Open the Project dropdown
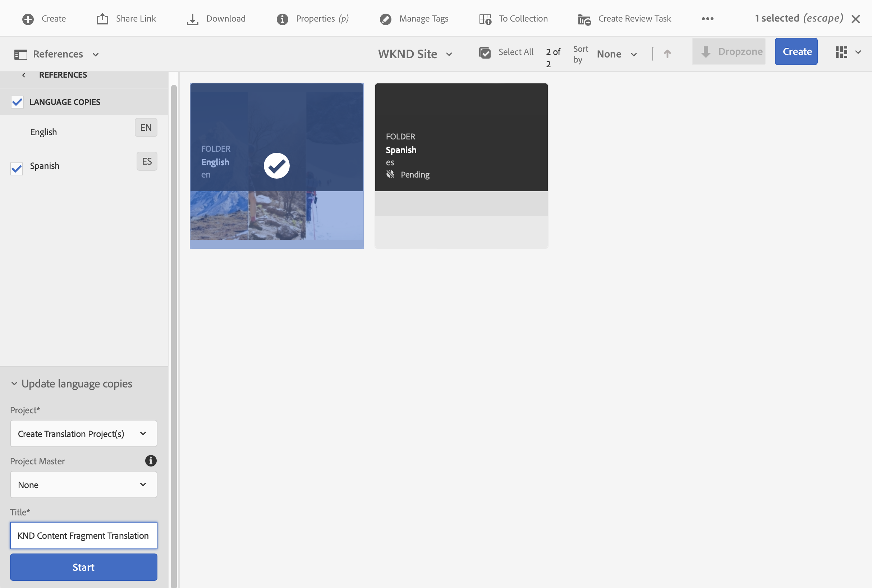Image resolution: width=872 pixels, height=588 pixels. pos(83,433)
